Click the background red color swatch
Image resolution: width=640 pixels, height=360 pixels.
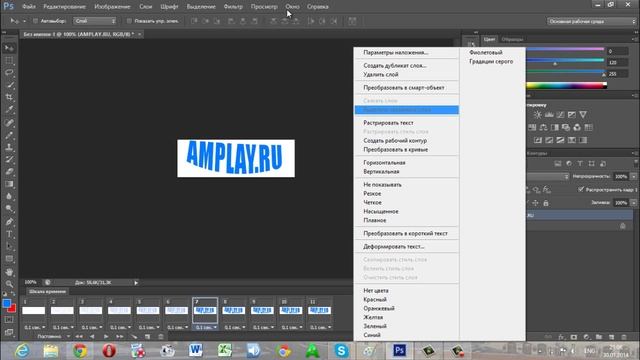coord(13,309)
